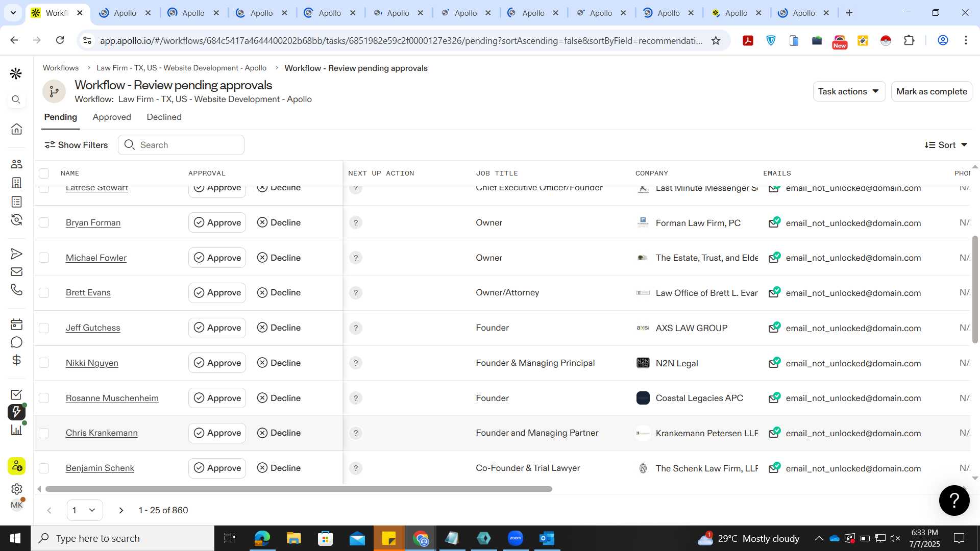Approve Michael Fowler's pending contact
Viewport: 980px width, 551px height.
pos(217,258)
